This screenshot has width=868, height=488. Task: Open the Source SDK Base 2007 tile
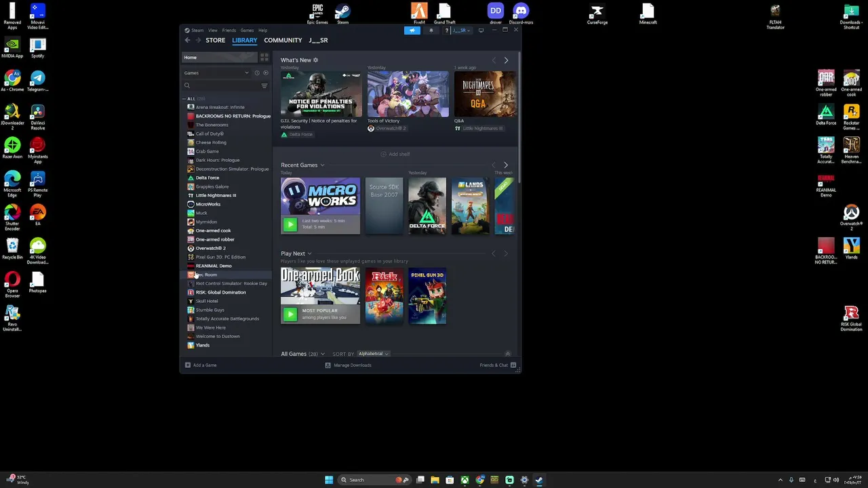(384, 206)
